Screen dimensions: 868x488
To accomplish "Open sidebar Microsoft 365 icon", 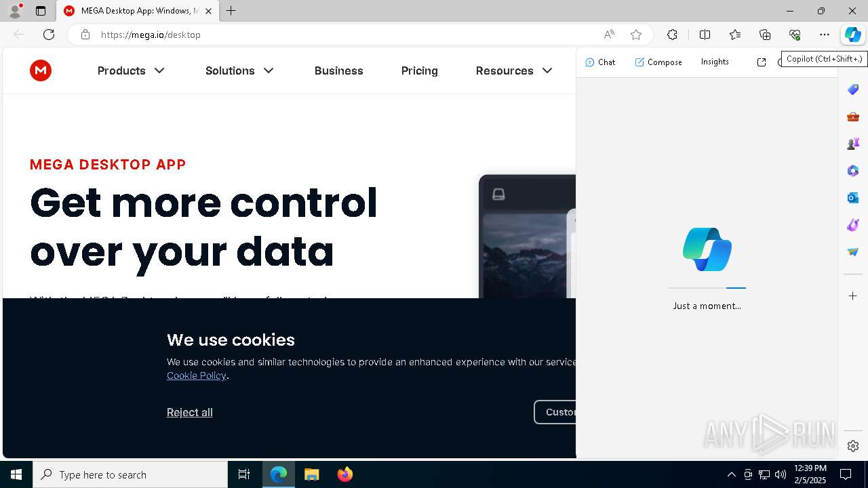I will tap(853, 171).
